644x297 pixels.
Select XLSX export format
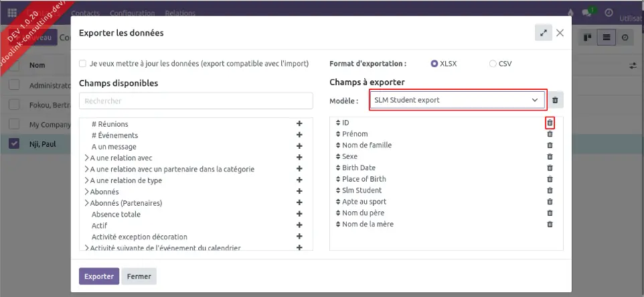click(x=434, y=64)
